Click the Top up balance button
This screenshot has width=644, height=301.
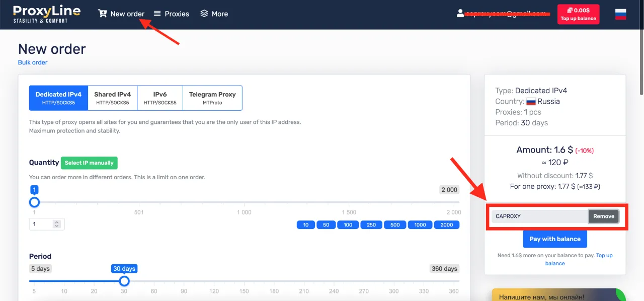[x=578, y=14]
